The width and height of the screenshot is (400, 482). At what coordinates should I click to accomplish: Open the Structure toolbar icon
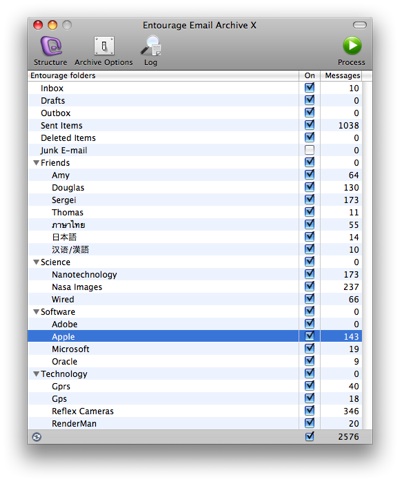pos(51,46)
